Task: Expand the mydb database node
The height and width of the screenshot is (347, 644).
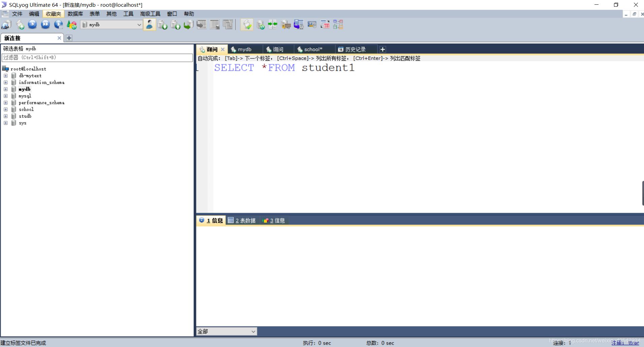Action: 6,89
